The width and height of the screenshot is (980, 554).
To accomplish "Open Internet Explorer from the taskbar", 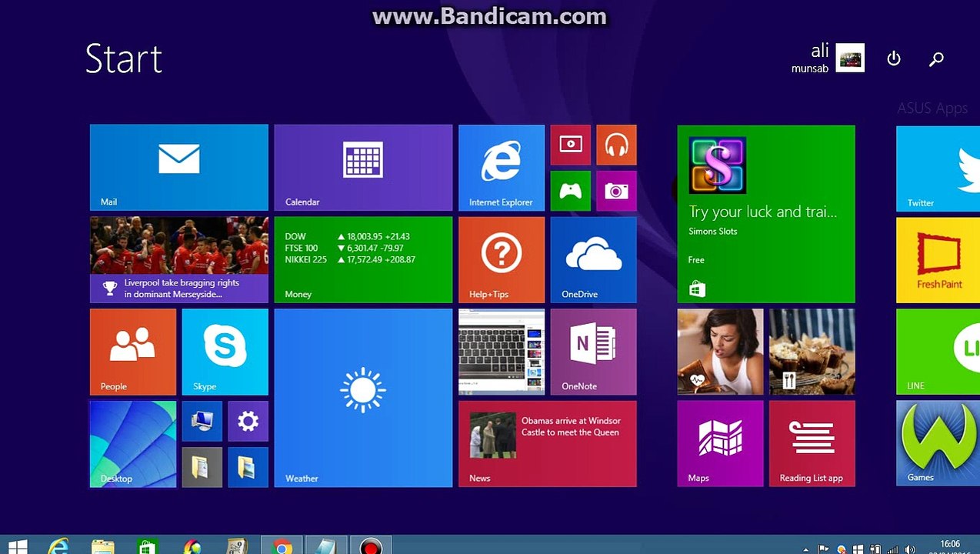I will click(x=58, y=546).
